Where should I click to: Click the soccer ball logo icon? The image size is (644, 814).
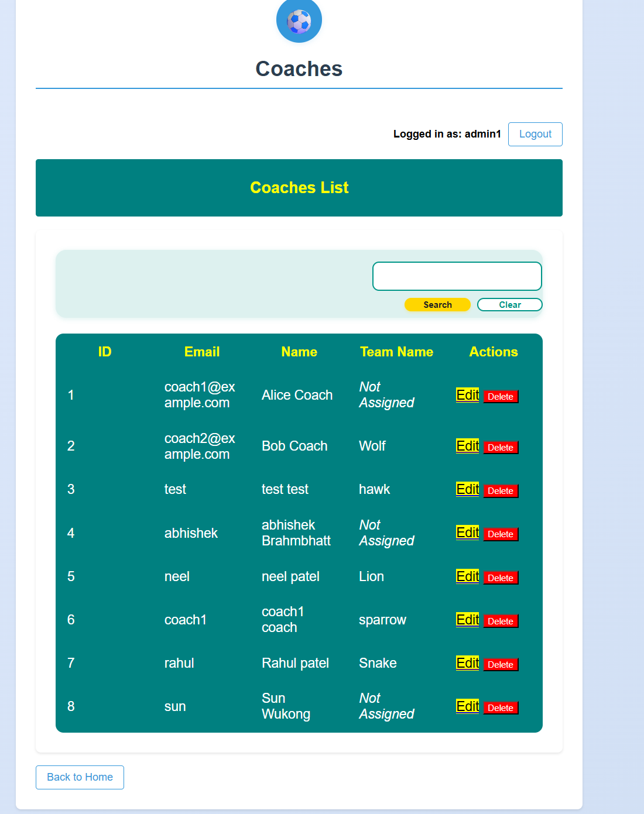pos(299,20)
